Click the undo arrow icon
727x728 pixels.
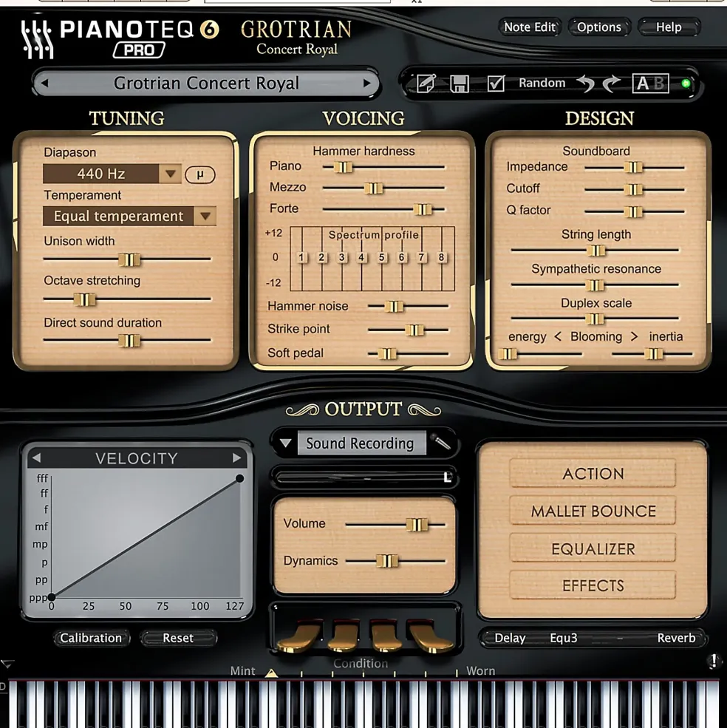(586, 84)
